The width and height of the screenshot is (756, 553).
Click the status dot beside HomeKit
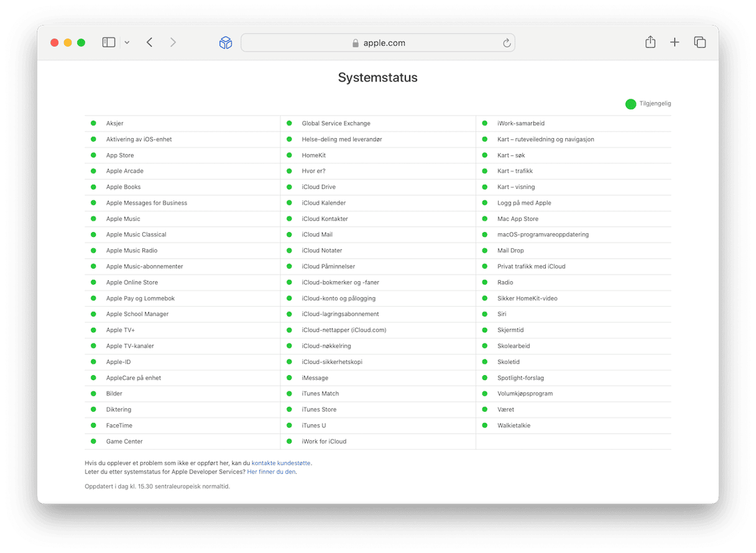(x=289, y=155)
